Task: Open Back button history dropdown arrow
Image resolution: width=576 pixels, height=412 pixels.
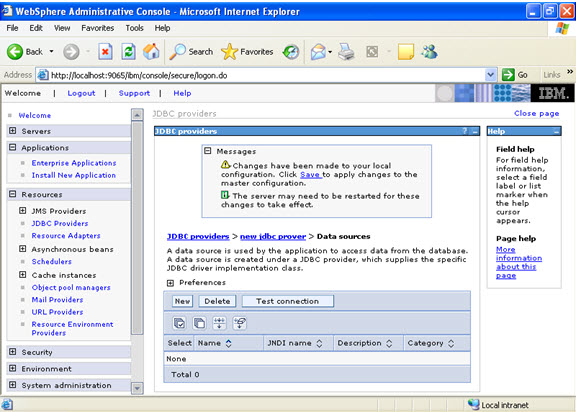Action: pos(51,52)
